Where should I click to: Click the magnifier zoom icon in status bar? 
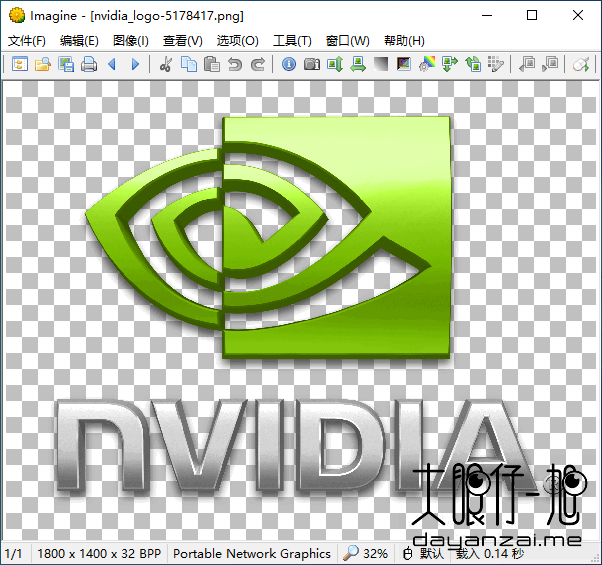350,553
